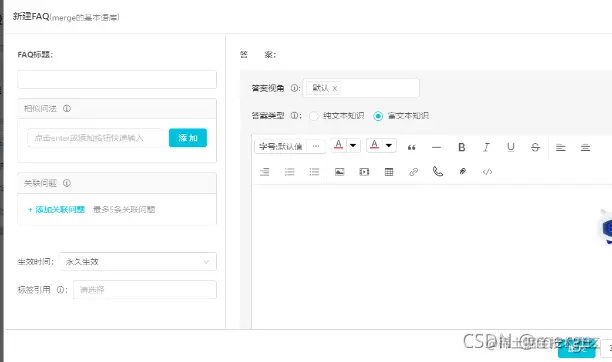612x362 pixels.
Task: Click the 添加关联问题 link
Action: tap(57, 210)
